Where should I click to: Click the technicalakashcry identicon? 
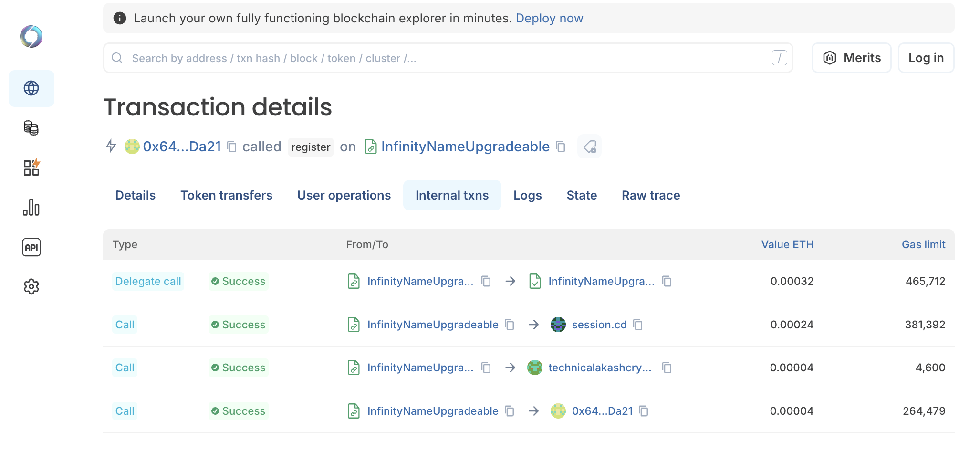[535, 367]
